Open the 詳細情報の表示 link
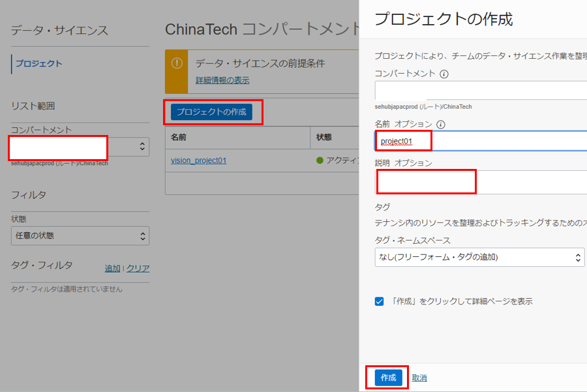The height and width of the screenshot is (392, 587). tap(222, 80)
